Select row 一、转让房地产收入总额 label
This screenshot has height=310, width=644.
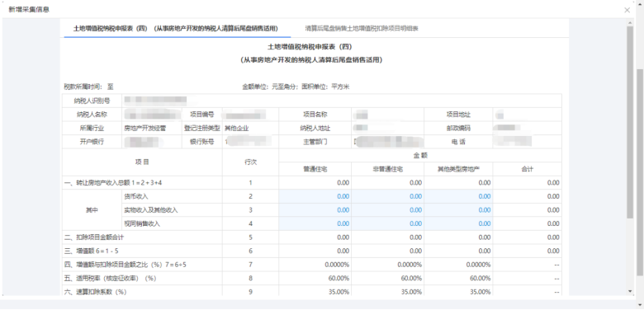coord(113,183)
